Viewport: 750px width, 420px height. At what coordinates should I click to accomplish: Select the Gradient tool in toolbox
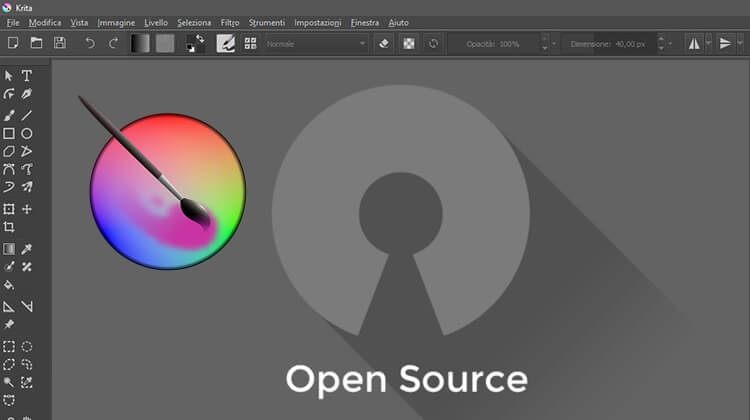point(9,249)
